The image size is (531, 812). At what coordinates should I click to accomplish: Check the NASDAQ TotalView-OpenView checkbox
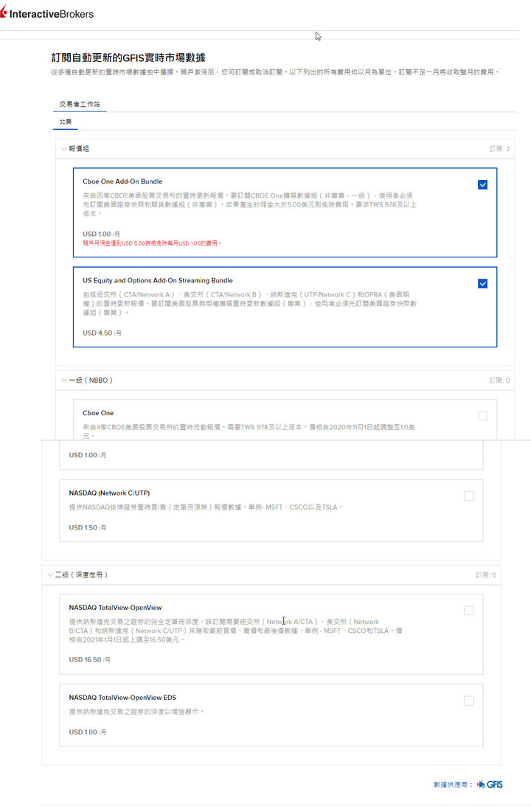pos(469,611)
